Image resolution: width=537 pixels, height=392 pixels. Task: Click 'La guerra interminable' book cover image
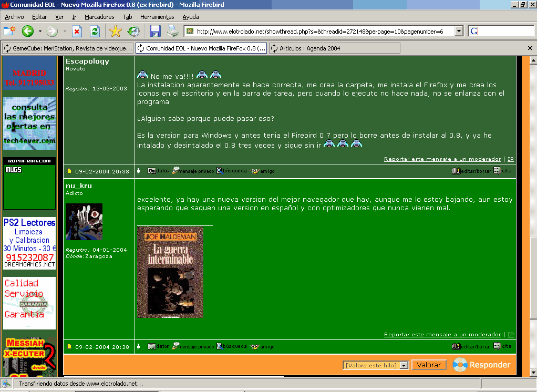[170, 272]
